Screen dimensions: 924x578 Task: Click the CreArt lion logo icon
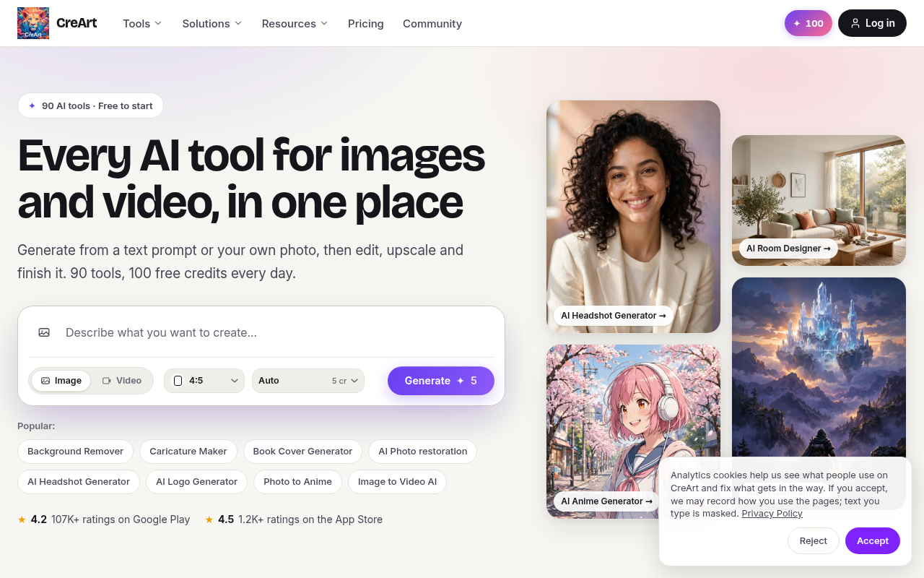pos(33,23)
